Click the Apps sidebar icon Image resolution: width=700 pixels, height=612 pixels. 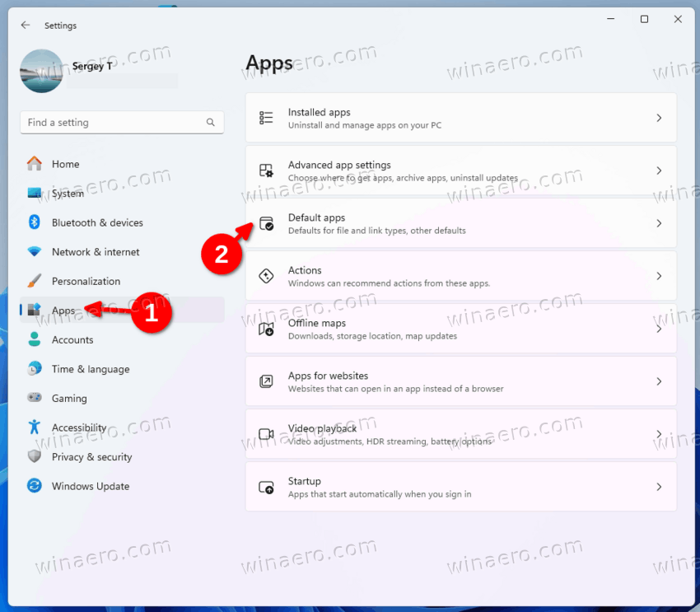35,310
